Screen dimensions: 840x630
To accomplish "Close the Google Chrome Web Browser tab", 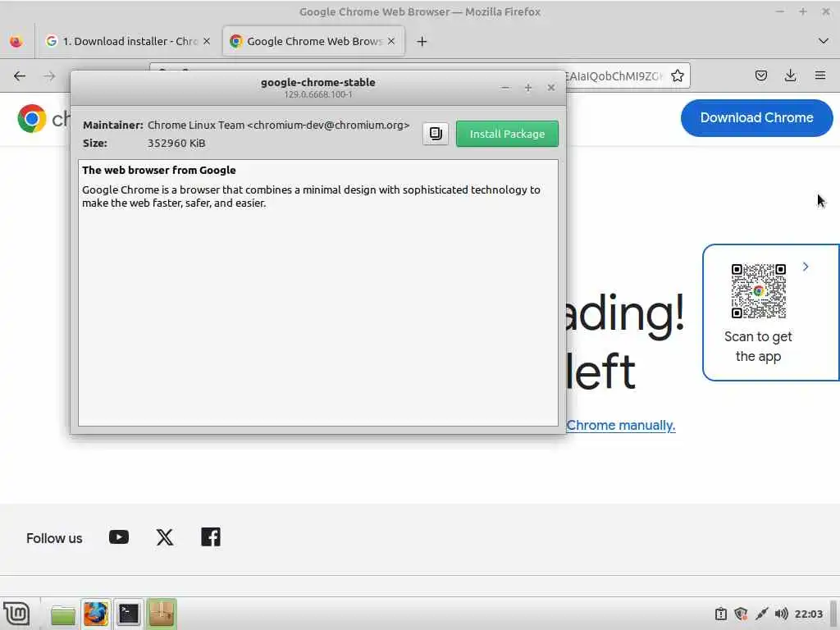I will 391,41.
